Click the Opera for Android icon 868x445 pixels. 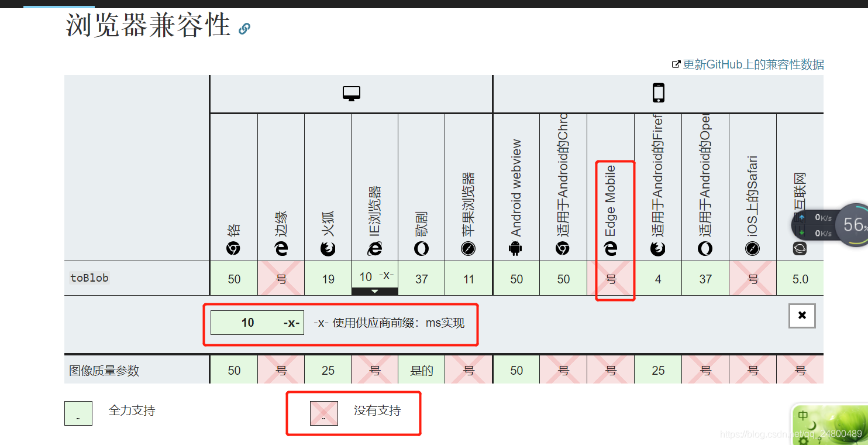click(705, 249)
